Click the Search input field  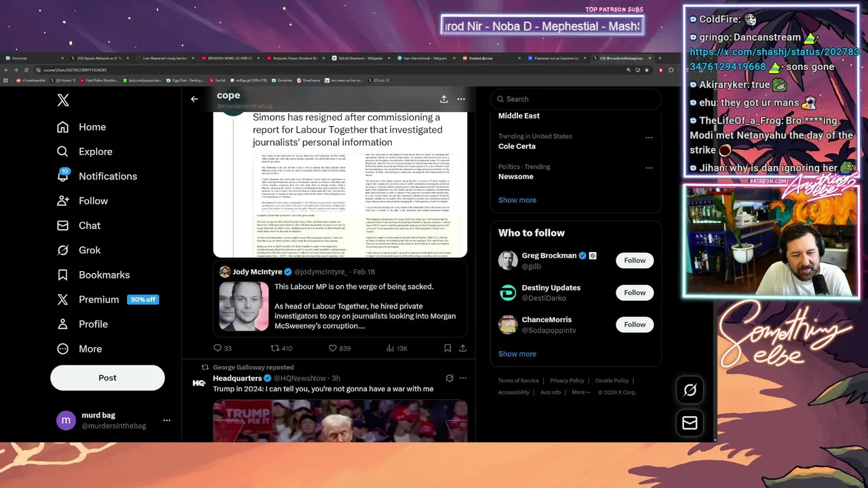[576, 99]
